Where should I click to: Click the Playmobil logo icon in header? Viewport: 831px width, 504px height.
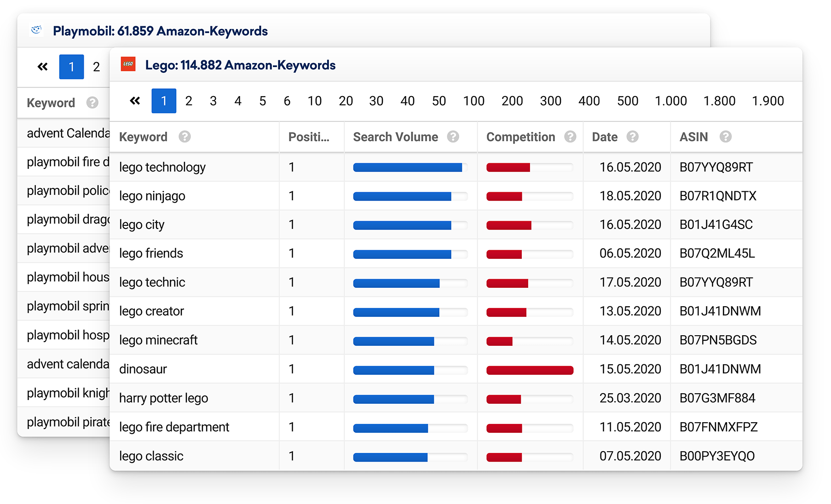[x=36, y=30]
